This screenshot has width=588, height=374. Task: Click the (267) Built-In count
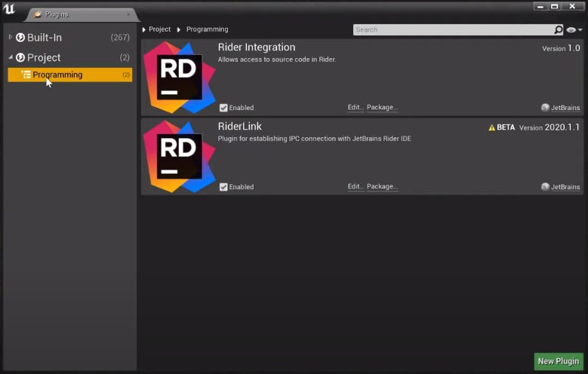click(x=120, y=38)
